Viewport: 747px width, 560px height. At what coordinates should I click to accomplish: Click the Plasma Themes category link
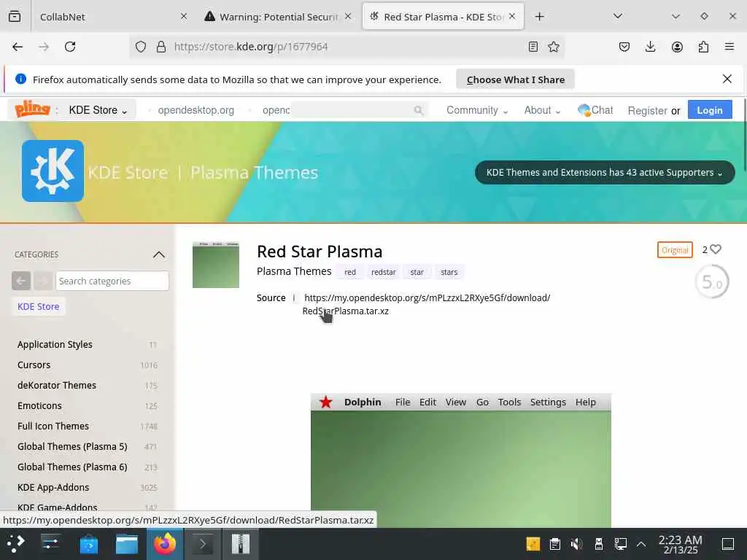click(x=294, y=271)
